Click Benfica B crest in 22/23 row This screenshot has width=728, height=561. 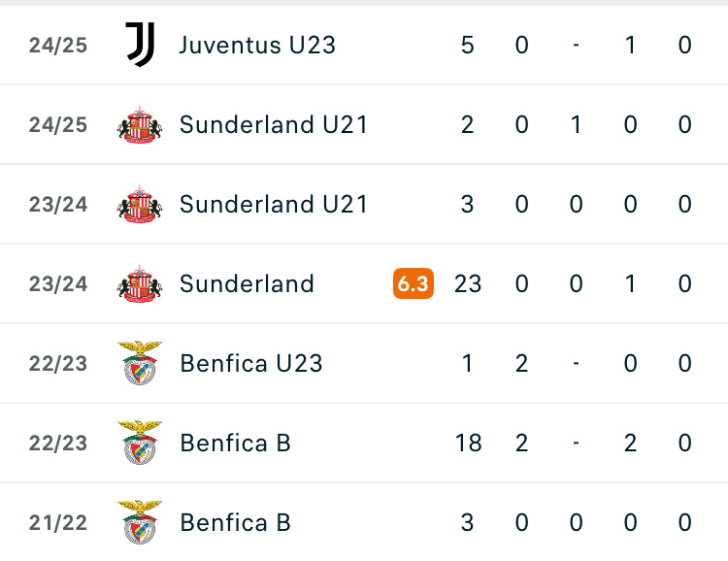[140, 443]
